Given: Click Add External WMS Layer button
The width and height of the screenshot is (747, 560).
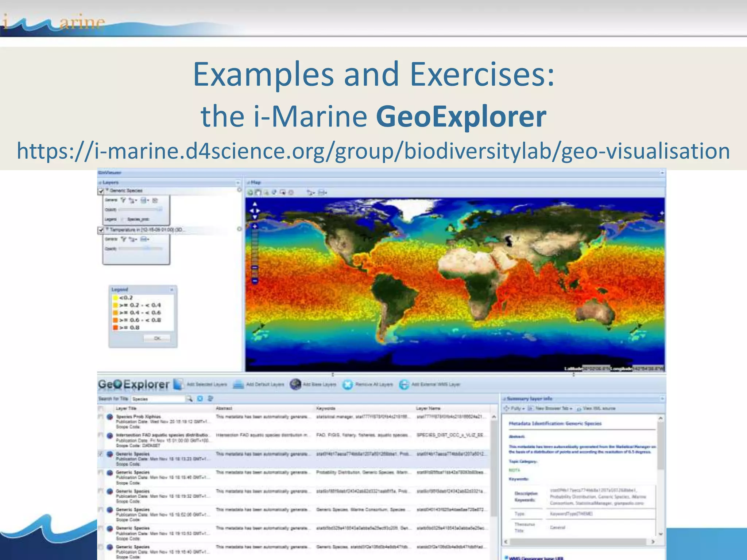Looking at the screenshot, I should coord(429,384).
